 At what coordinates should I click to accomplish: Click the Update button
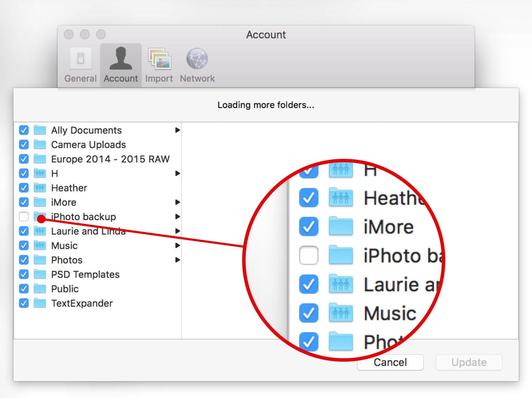469,362
